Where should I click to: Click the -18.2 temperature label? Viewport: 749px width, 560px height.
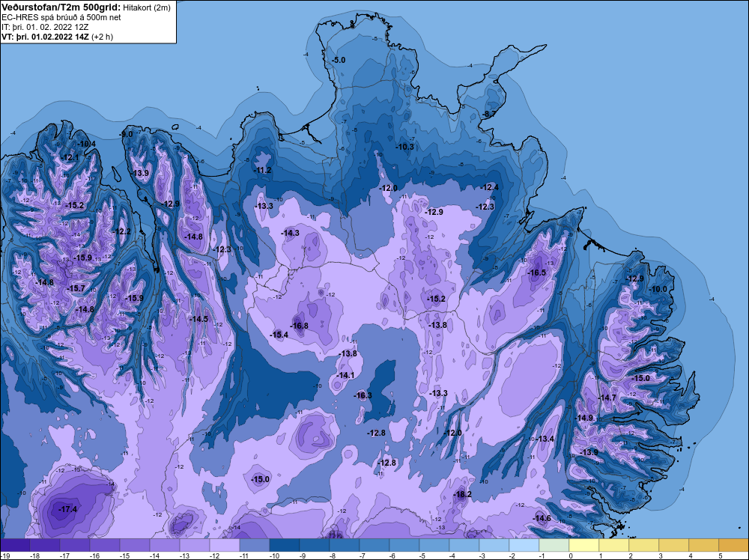[x=462, y=494]
